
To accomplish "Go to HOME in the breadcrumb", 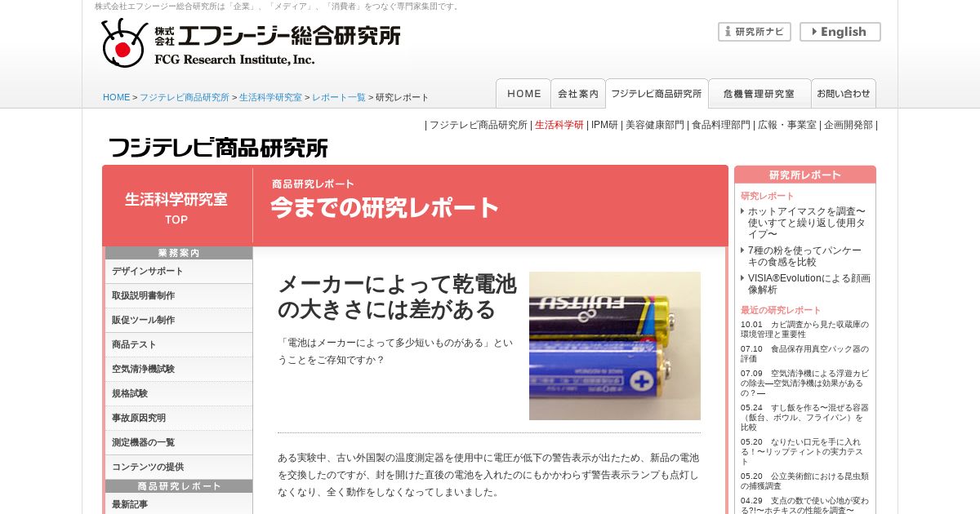I will click(x=116, y=97).
